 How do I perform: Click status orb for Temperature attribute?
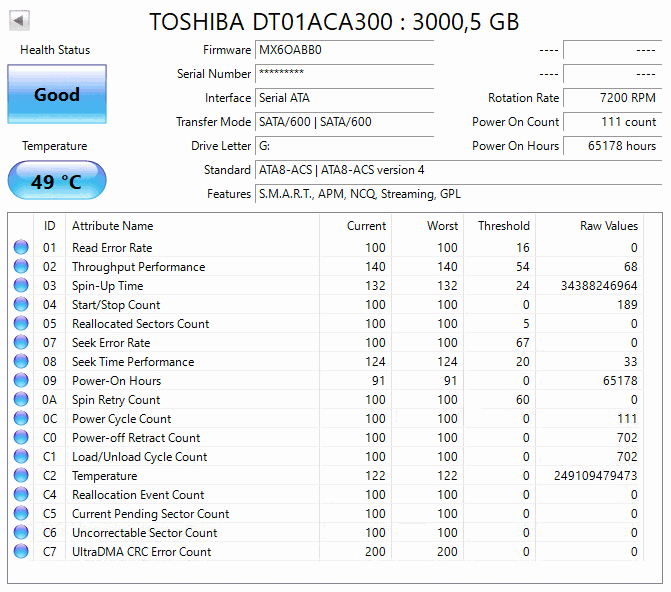coord(21,476)
